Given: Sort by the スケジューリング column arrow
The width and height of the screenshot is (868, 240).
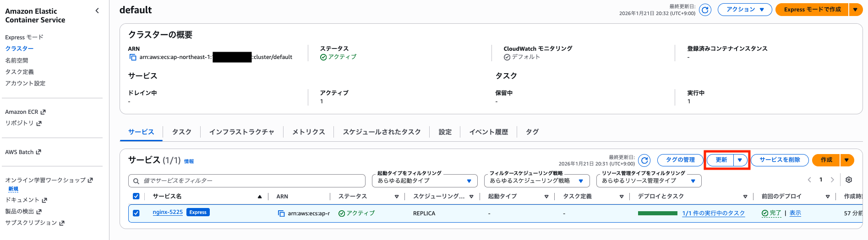Looking at the screenshot, I should pos(471,197).
